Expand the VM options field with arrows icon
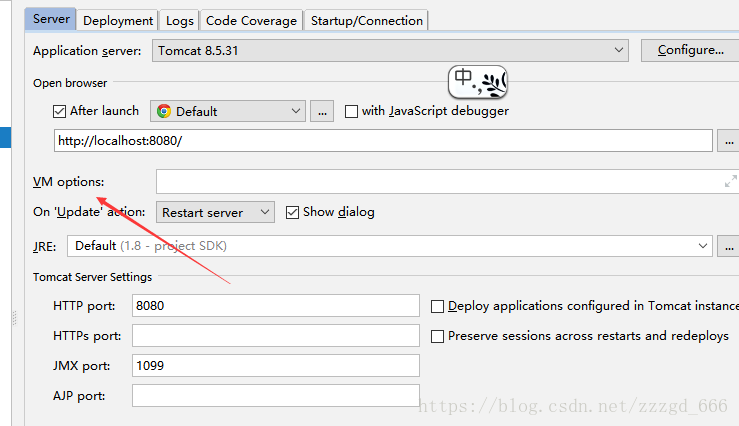This screenshot has height=426, width=739. [731, 181]
